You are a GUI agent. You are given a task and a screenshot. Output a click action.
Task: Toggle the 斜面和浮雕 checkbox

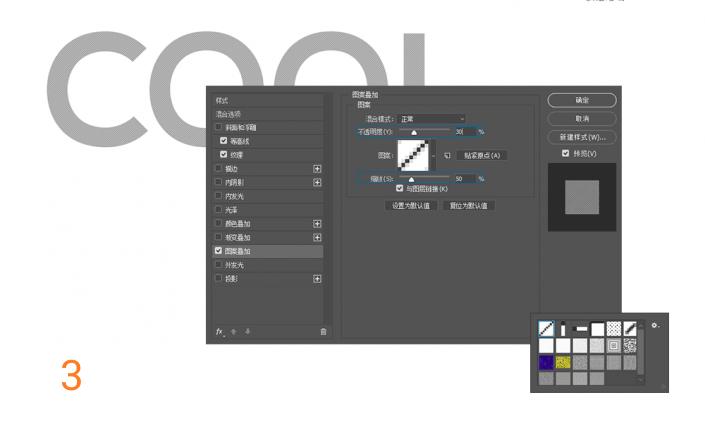[x=219, y=127]
